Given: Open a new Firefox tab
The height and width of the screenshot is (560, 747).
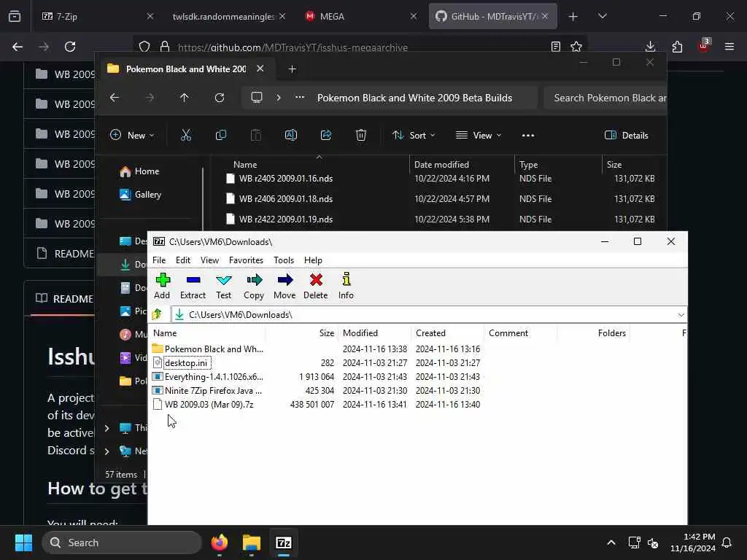Looking at the screenshot, I should (x=573, y=16).
